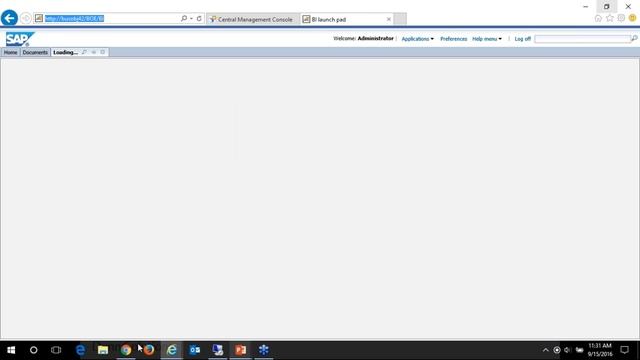The width and height of the screenshot is (640, 360).
Task: Click the BI launch pad search field
Action: pos(582,39)
